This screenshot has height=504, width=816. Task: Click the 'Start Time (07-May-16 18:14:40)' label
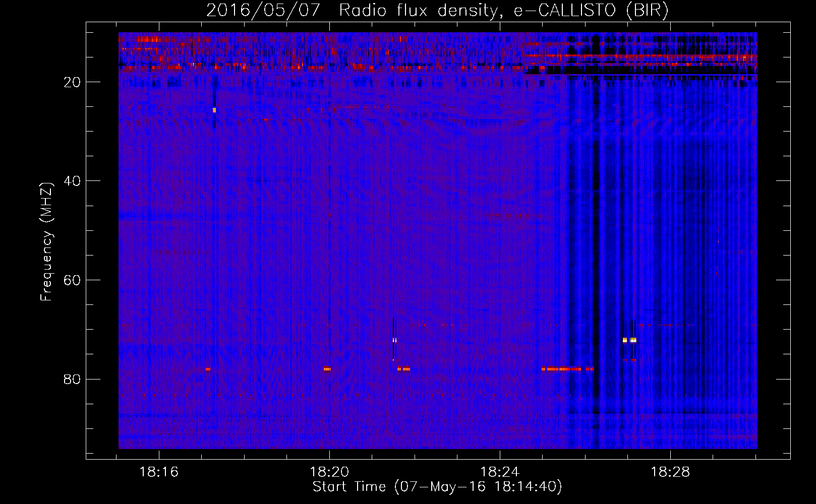[x=437, y=487]
